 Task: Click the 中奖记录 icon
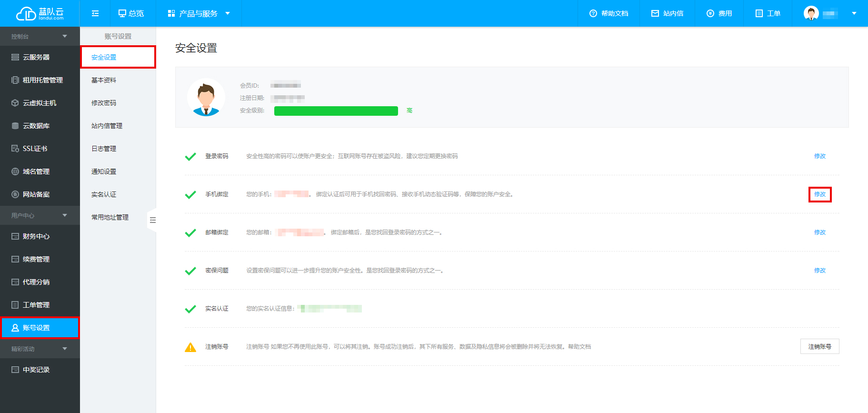point(15,370)
